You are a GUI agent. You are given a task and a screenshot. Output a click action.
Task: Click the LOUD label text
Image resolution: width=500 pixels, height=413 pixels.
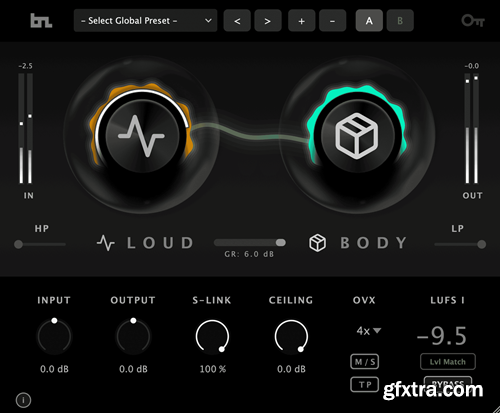pos(160,243)
